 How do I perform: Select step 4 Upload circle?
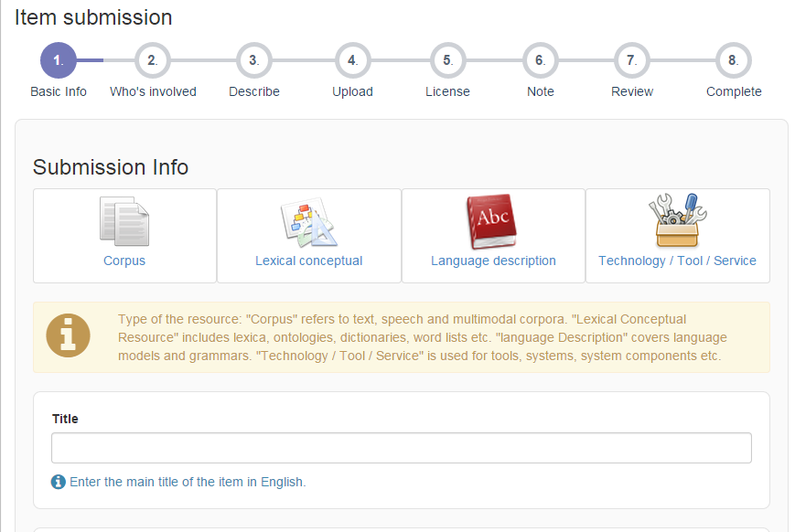[352, 60]
